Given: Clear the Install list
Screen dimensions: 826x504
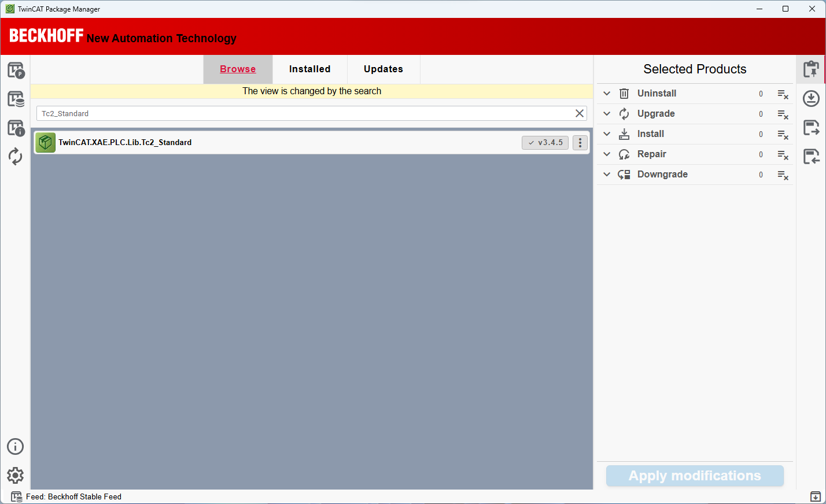Looking at the screenshot, I should pyautogui.click(x=783, y=135).
